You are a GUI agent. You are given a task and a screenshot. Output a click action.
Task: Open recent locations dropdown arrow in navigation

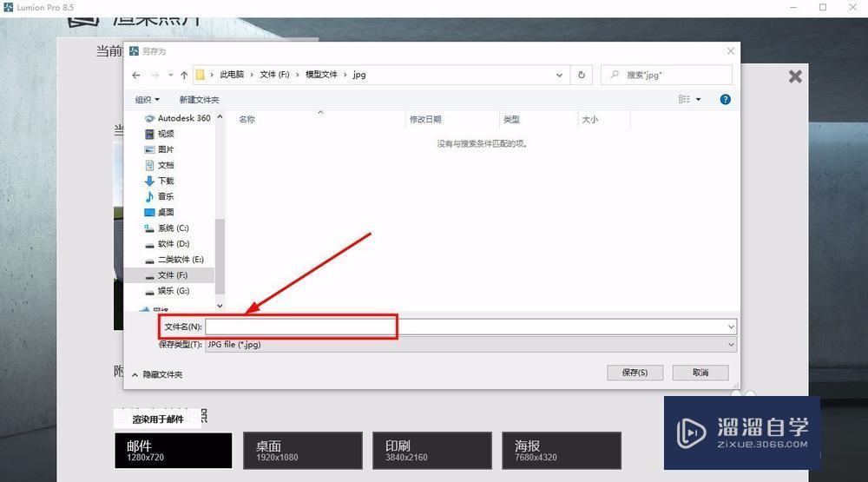point(170,75)
